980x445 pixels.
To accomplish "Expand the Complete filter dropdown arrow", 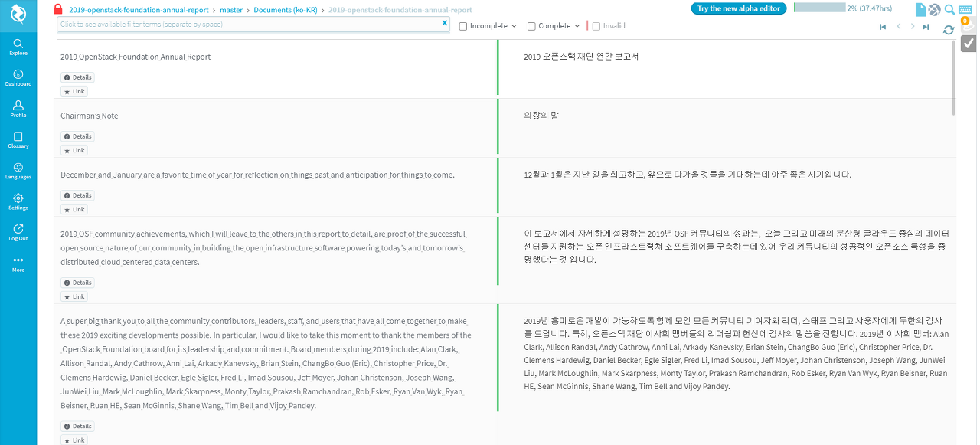I will click(x=577, y=26).
